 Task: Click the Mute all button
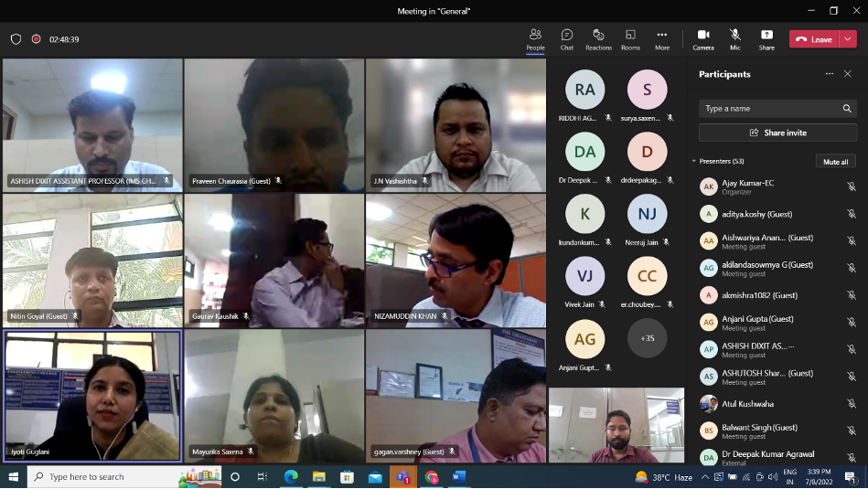click(x=835, y=162)
